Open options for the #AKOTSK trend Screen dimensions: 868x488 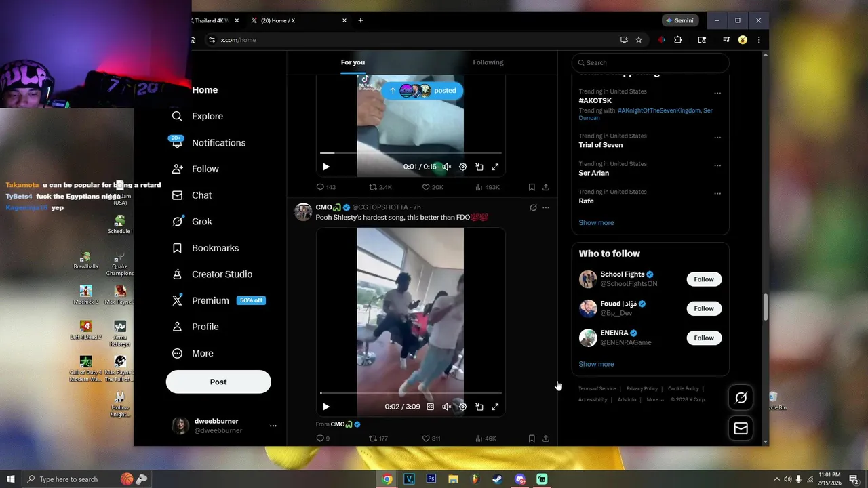[717, 94]
